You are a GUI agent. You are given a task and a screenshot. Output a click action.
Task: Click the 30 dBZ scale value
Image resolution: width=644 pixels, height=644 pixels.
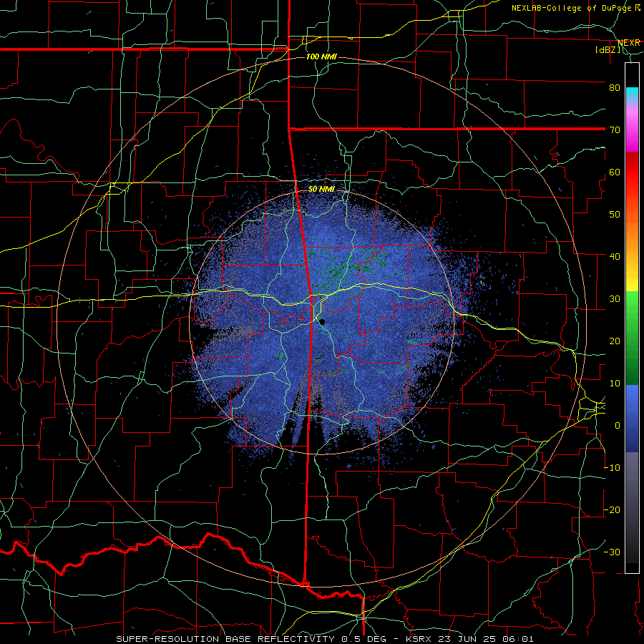[x=615, y=299]
